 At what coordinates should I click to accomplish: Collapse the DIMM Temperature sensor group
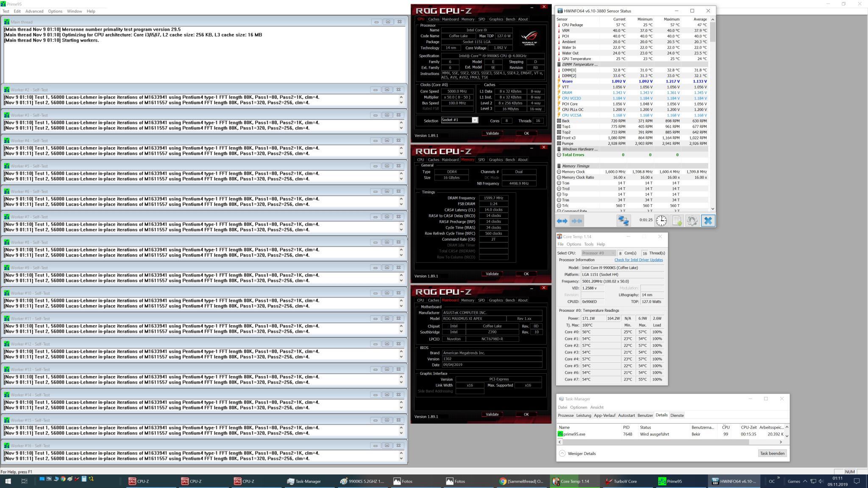[x=559, y=64]
